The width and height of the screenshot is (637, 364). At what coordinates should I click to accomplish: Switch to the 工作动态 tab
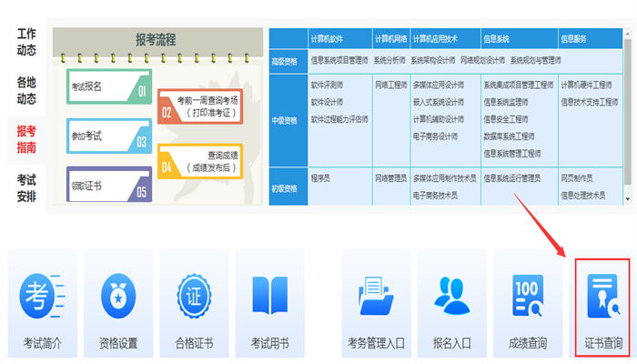click(26, 42)
